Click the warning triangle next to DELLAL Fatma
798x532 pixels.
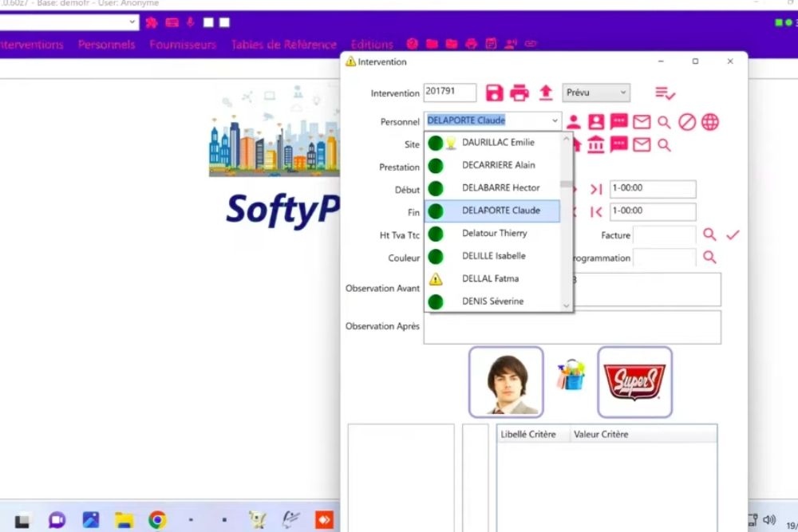[x=436, y=279]
